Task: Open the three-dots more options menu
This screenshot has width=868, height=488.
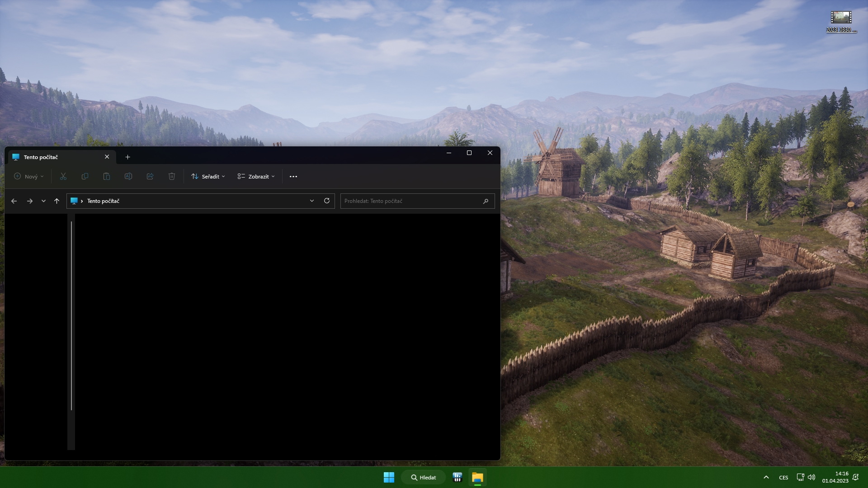Action: [293, 176]
